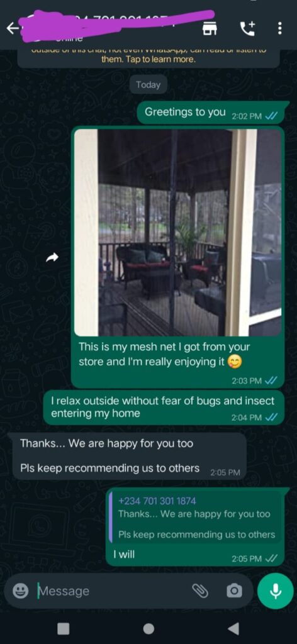The width and height of the screenshot is (297, 644).
Task: Tap the 'I relax outside without fear' message
Action: click(164, 407)
